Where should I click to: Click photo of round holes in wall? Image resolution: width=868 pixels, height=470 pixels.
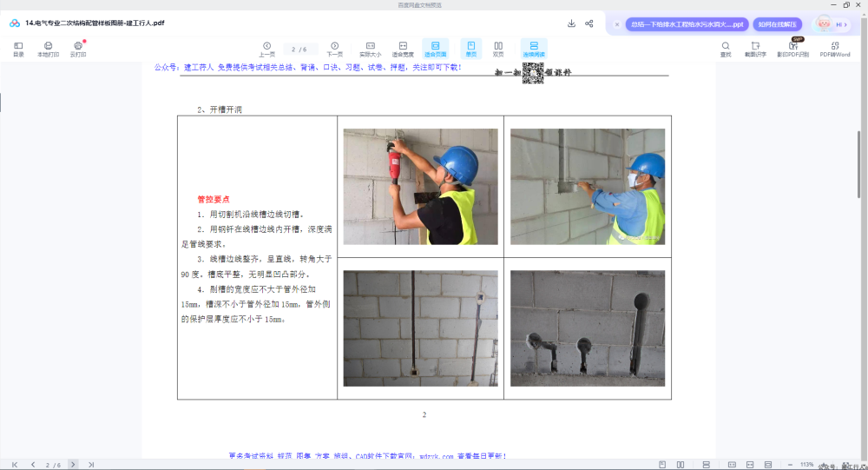coord(588,328)
